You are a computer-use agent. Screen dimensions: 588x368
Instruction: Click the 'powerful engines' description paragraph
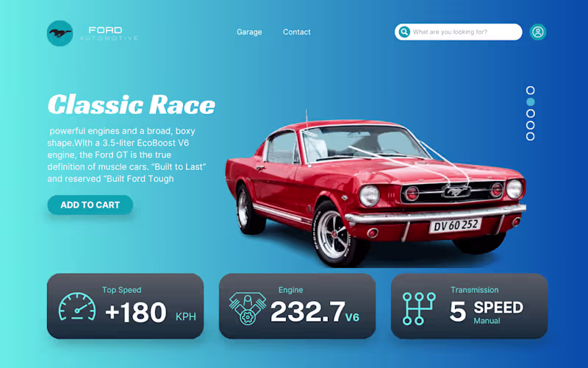126,155
